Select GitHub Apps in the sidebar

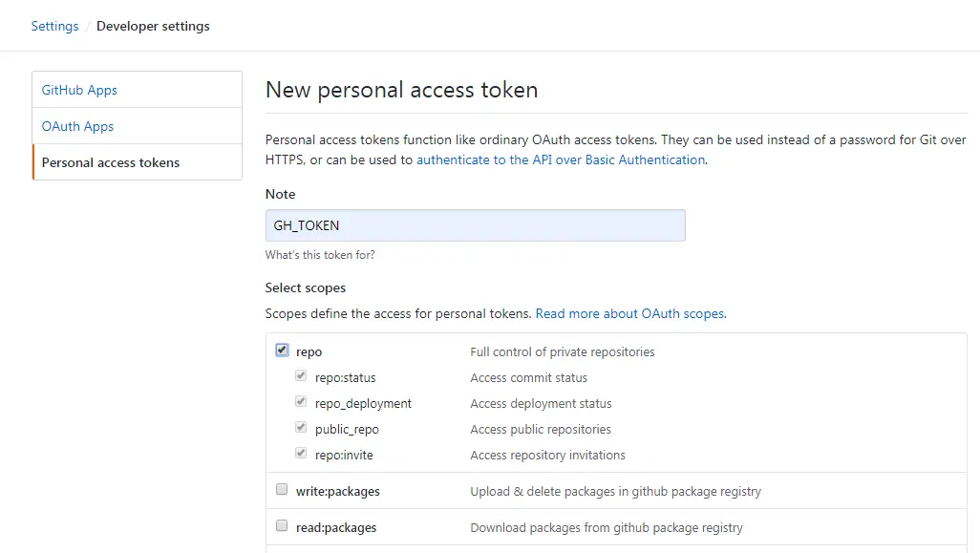click(x=78, y=89)
